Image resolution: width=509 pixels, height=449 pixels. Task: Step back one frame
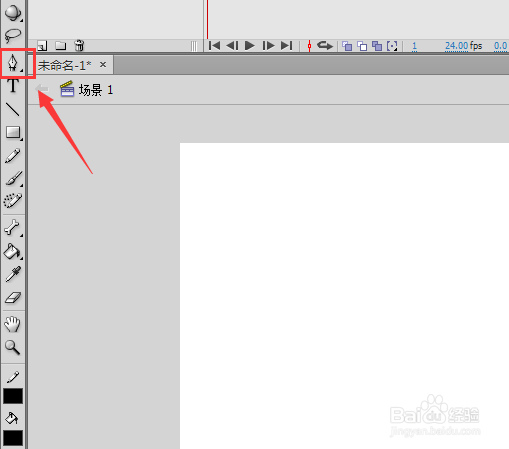coord(232,45)
